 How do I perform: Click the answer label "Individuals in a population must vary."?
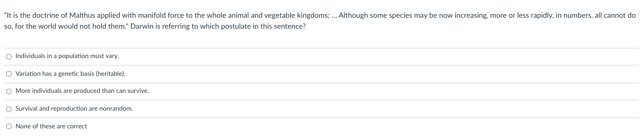(x=67, y=56)
